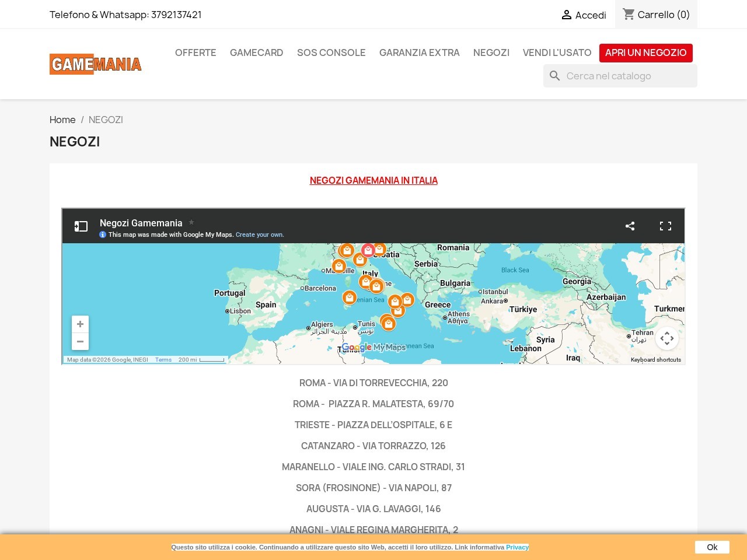
Task: Zoom in using the map plus icon
Action: click(x=80, y=324)
